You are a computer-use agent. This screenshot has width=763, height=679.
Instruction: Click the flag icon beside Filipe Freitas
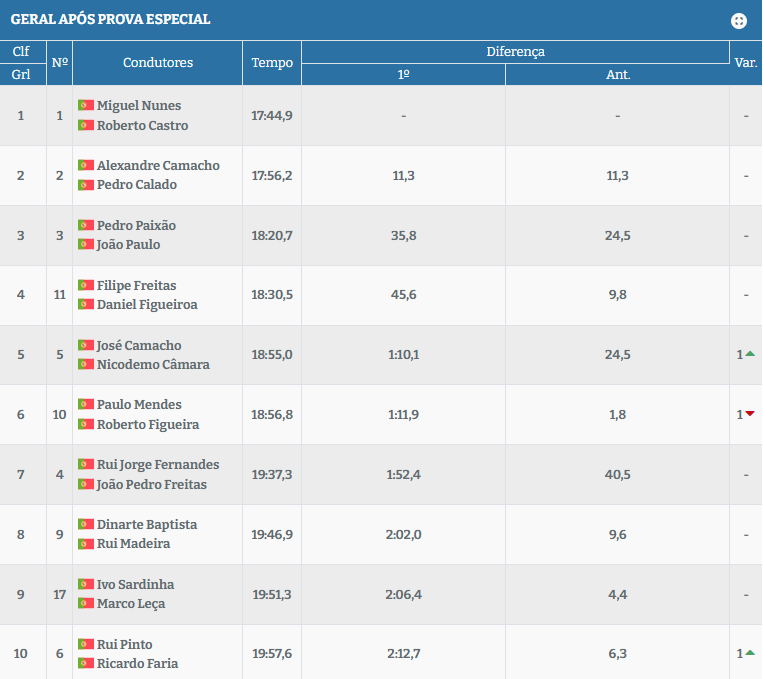pyautogui.click(x=86, y=286)
